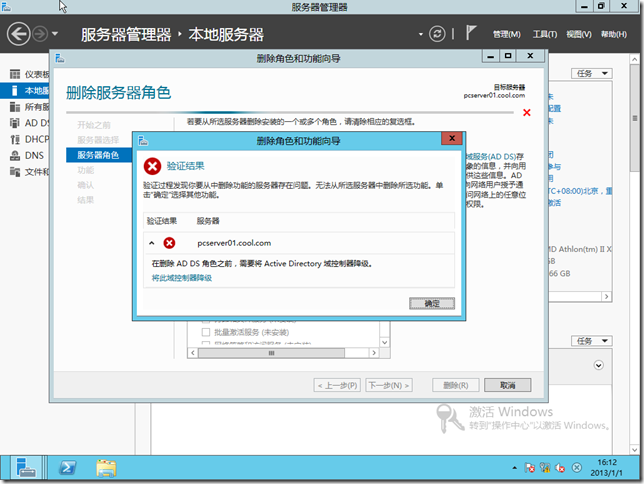Viewport: 644px width, 484px height.
Task: Click 下一步(N) button in wizard
Action: 389,385
